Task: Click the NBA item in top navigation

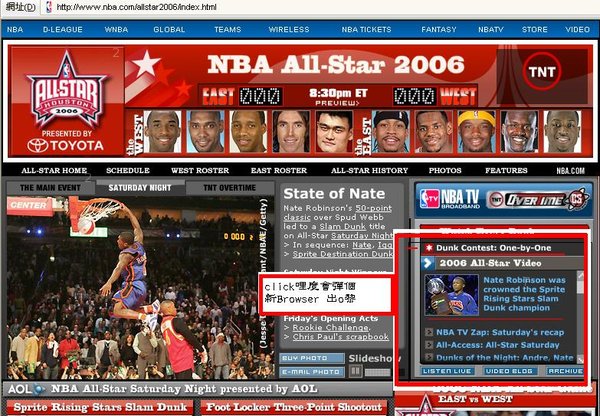Action: (x=15, y=29)
